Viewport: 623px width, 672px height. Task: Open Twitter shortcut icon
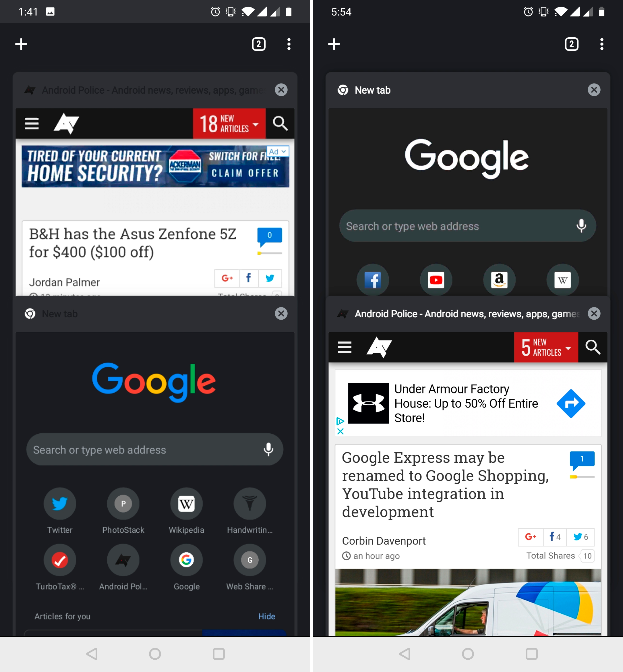[x=59, y=503]
